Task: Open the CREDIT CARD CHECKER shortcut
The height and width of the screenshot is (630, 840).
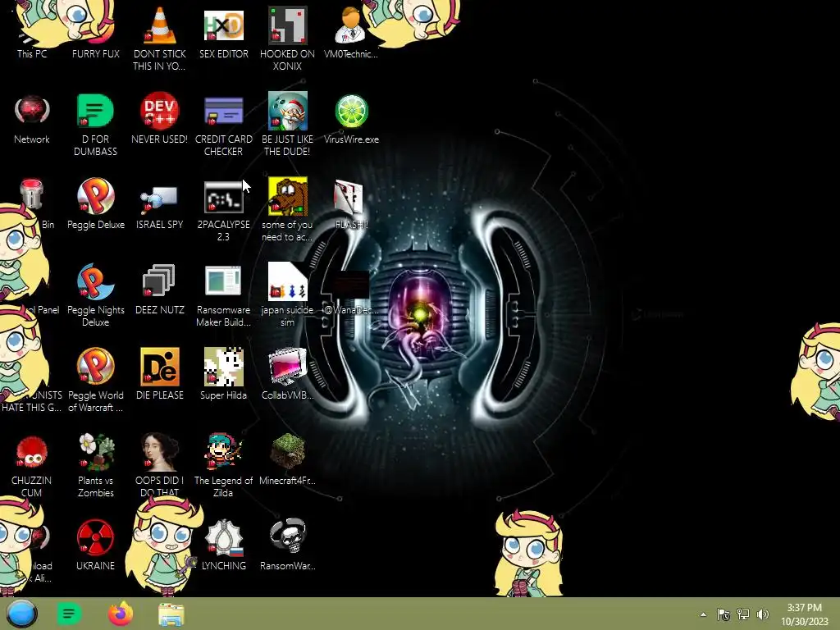Action: [223, 125]
